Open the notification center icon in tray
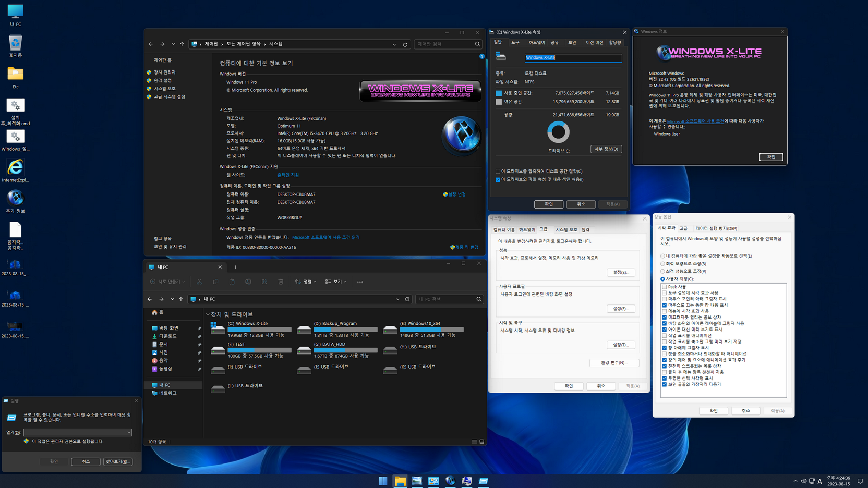 860,481
